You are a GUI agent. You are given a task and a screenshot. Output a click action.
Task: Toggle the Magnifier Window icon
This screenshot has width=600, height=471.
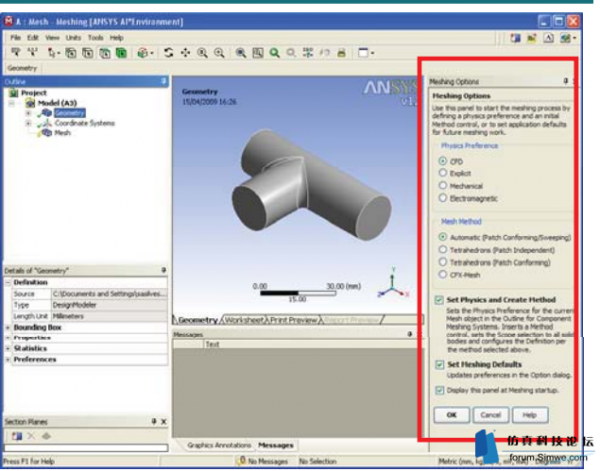point(258,53)
